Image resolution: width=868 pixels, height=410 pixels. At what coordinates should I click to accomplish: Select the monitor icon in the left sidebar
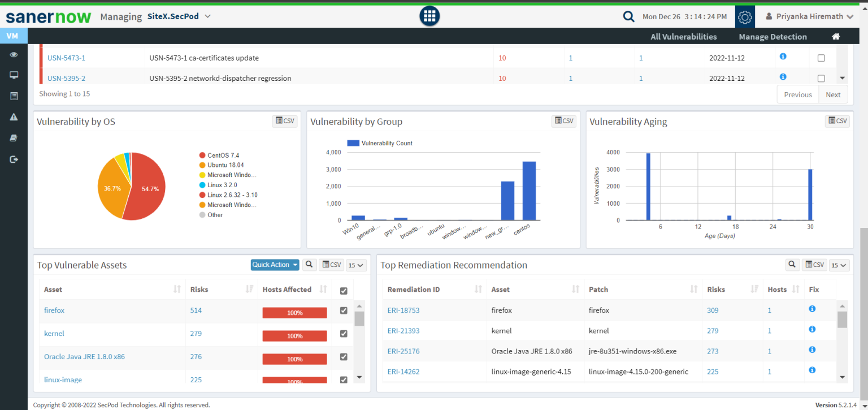coord(14,75)
